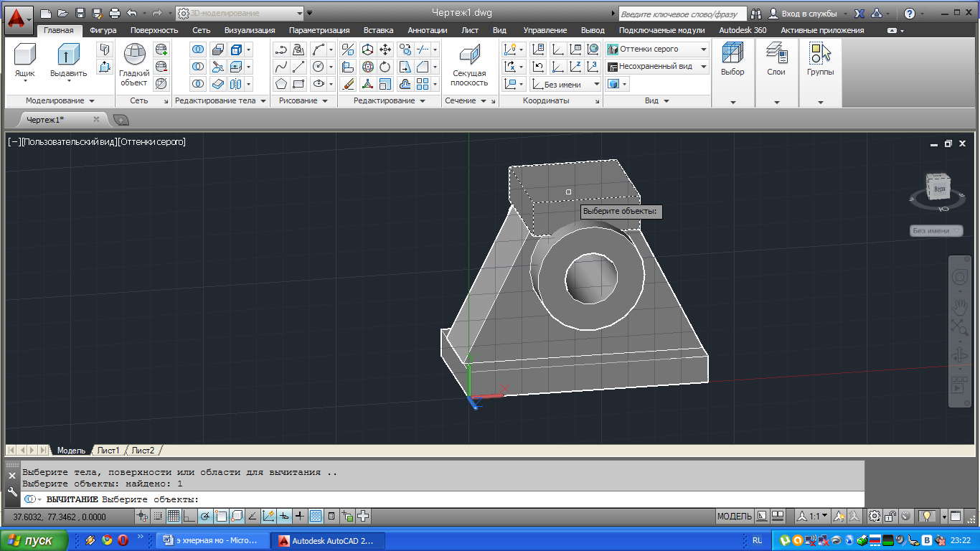Switch to the Визуализация ribbon tab

(249, 30)
